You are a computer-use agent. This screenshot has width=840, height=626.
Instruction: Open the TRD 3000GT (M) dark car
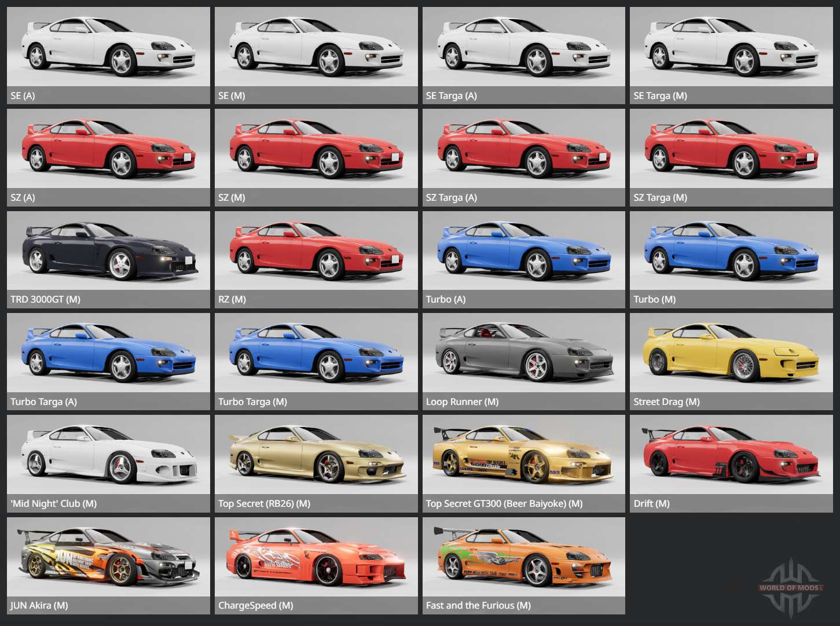(108, 259)
